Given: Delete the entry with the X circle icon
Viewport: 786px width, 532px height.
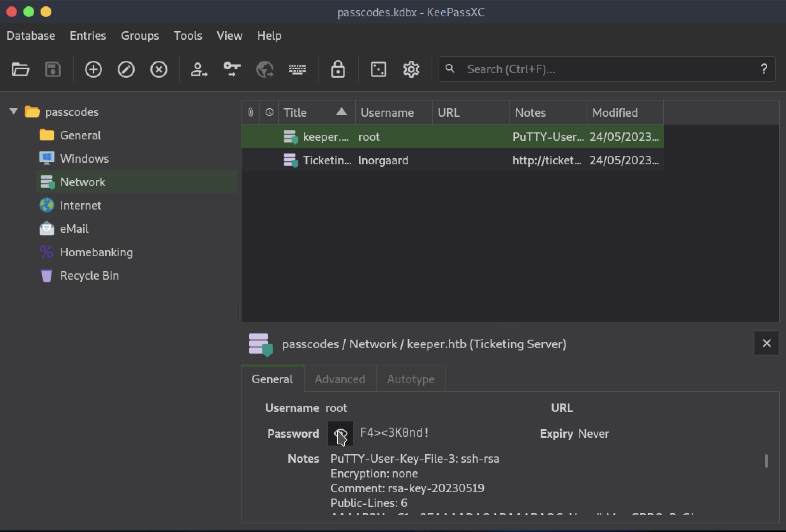Looking at the screenshot, I should pyautogui.click(x=159, y=70).
